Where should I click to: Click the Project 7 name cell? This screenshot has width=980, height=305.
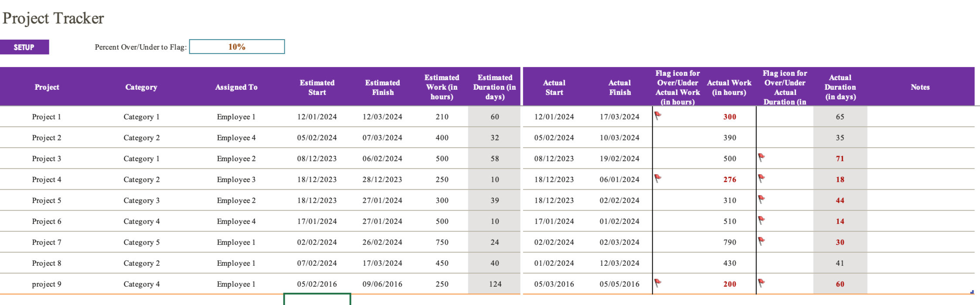point(47,242)
